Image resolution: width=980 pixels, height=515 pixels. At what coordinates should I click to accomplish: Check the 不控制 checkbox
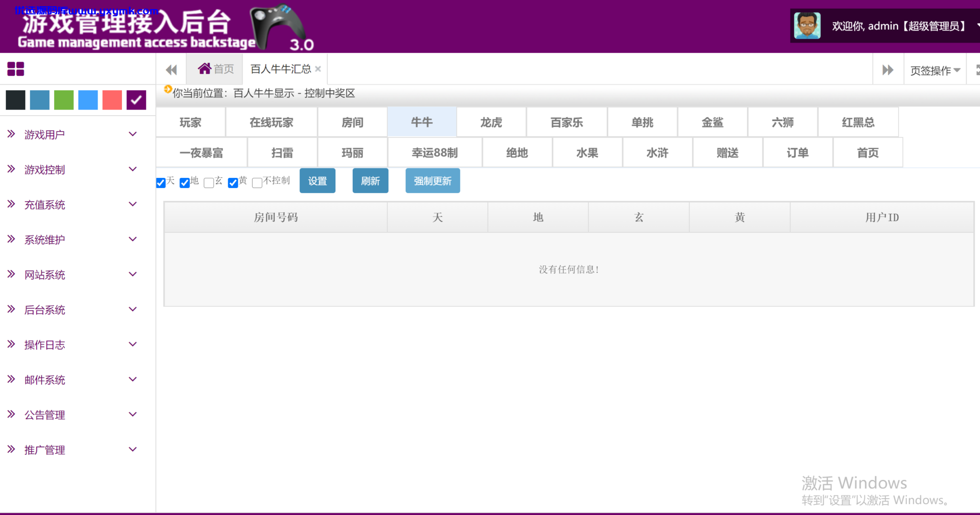[x=257, y=183]
